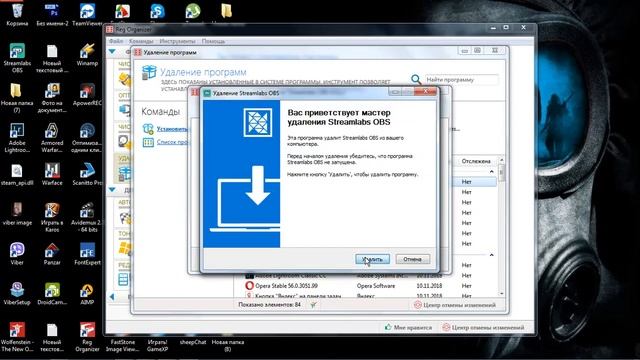Open the Adobe Lightroom desktop shortcut
Screen dimensions: 640x360
click(17, 137)
